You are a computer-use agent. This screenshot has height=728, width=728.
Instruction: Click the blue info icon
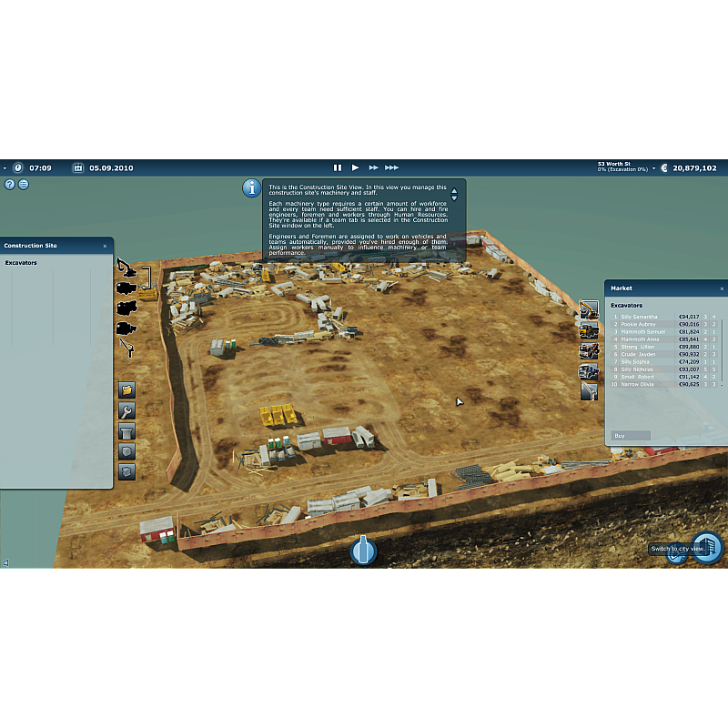click(252, 187)
